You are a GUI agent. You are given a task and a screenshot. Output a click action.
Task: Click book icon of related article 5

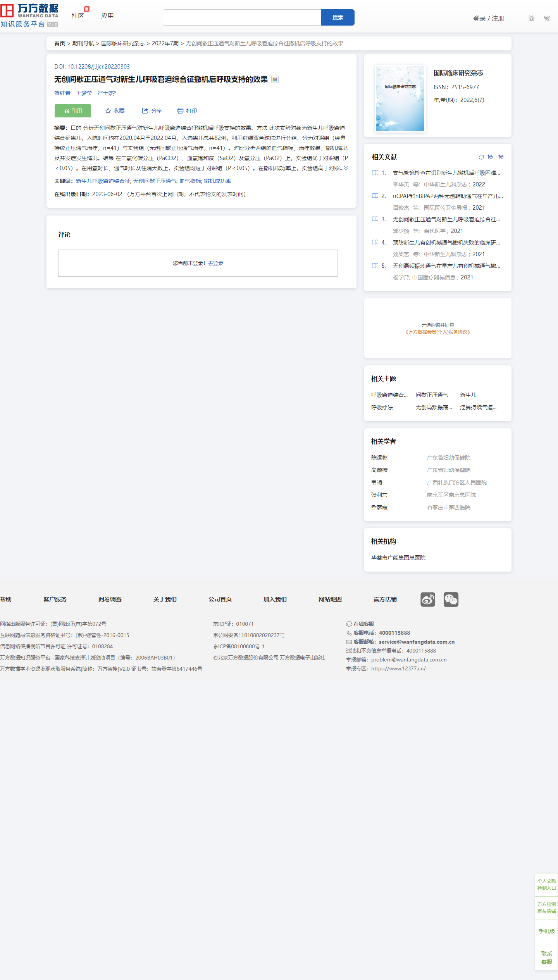point(375,266)
